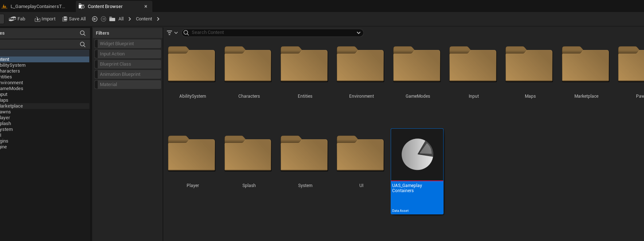Expand the chevron after Content breadcrumb
This screenshot has width=644, height=241.
pos(158,19)
